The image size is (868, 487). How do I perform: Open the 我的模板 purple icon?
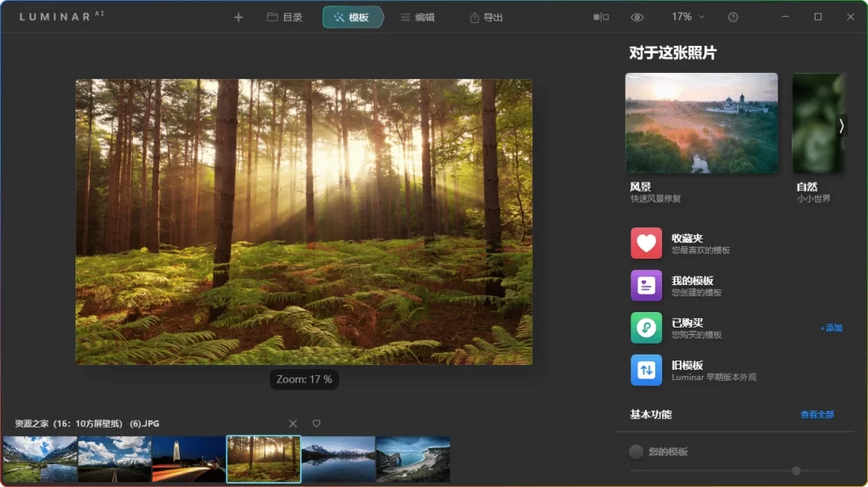(x=646, y=285)
